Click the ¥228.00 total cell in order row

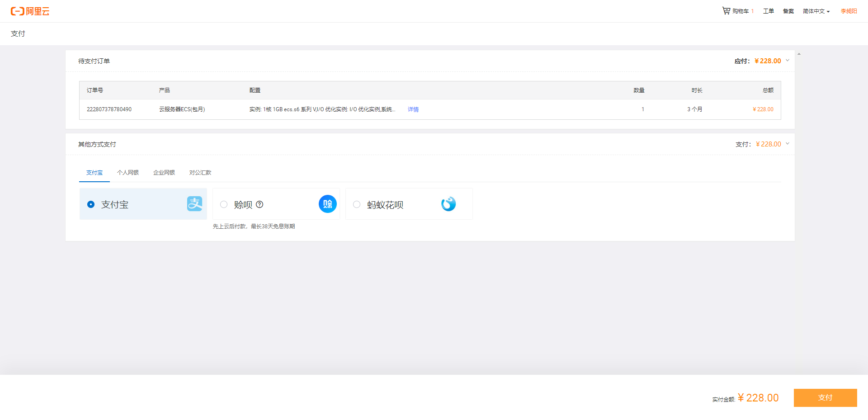click(x=763, y=109)
